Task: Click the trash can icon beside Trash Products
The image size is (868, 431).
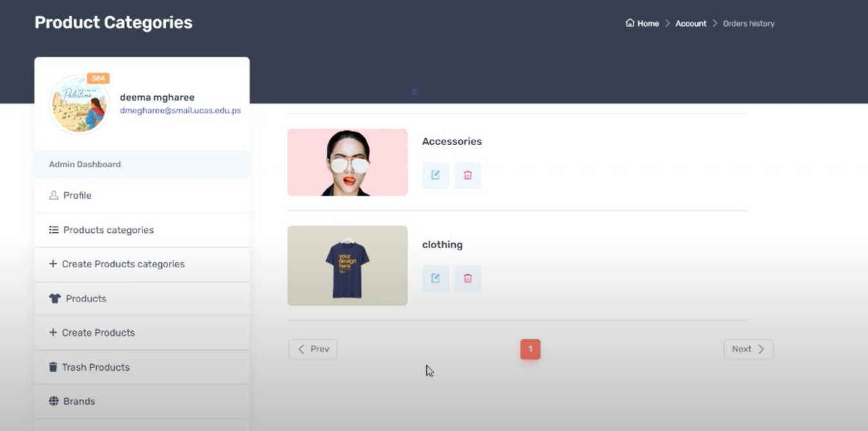Action: (x=53, y=367)
